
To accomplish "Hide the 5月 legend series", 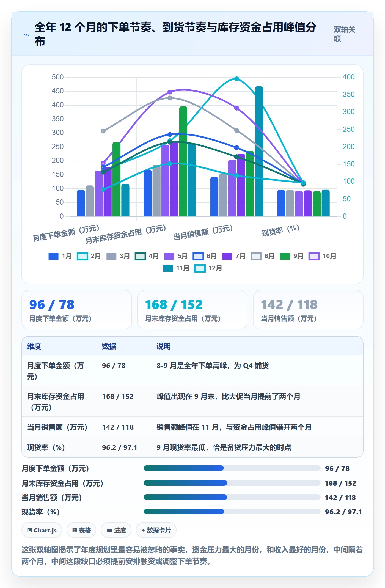I will [x=176, y=256].
